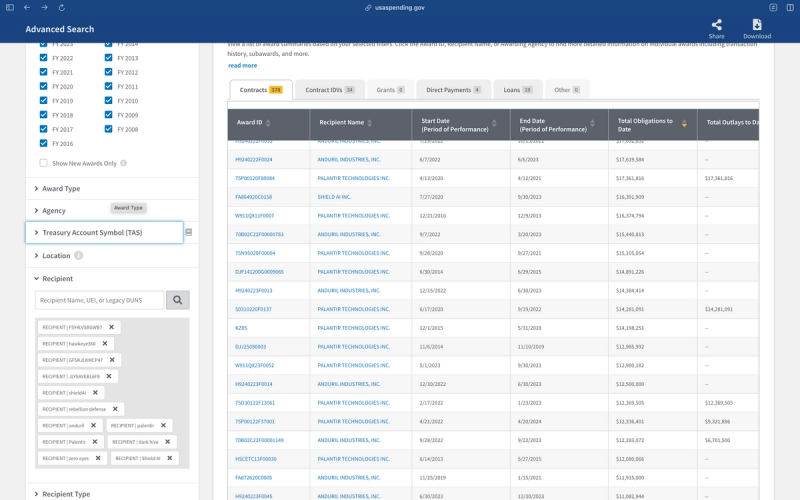The width and height of the screenshot is (800, 500).
Task: Remove the shieldAI recipient filter chip
Action: pos(95,392)
